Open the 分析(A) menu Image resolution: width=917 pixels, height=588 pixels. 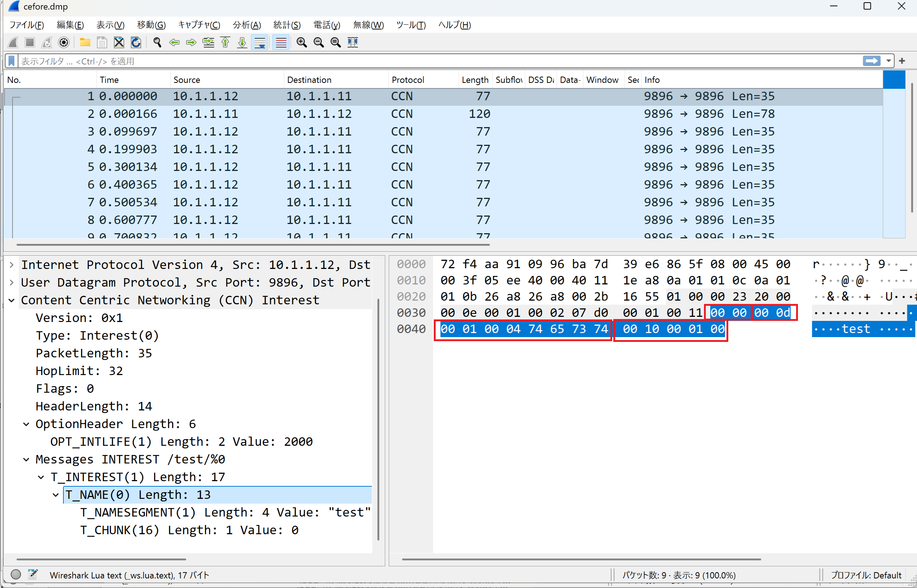click(247, 25)
